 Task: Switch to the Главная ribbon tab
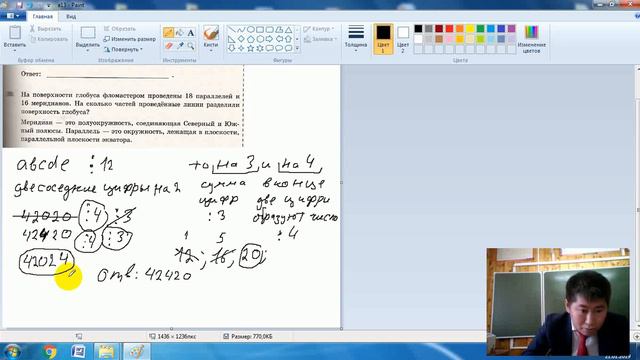42,17
